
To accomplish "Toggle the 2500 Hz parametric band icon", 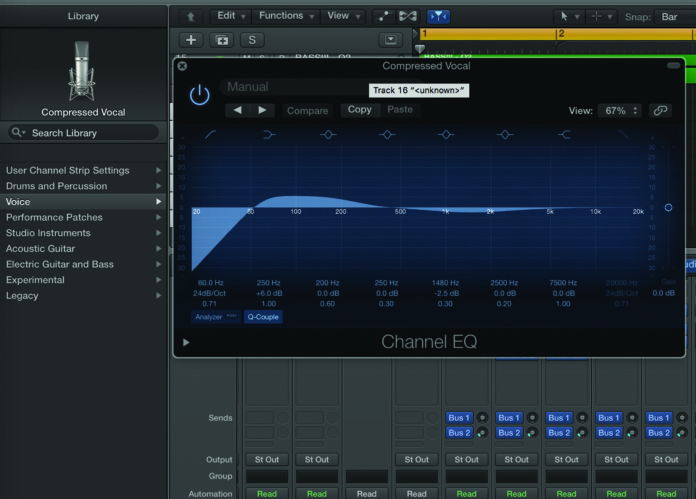I will pyautogui.click(x=505, y=135).
